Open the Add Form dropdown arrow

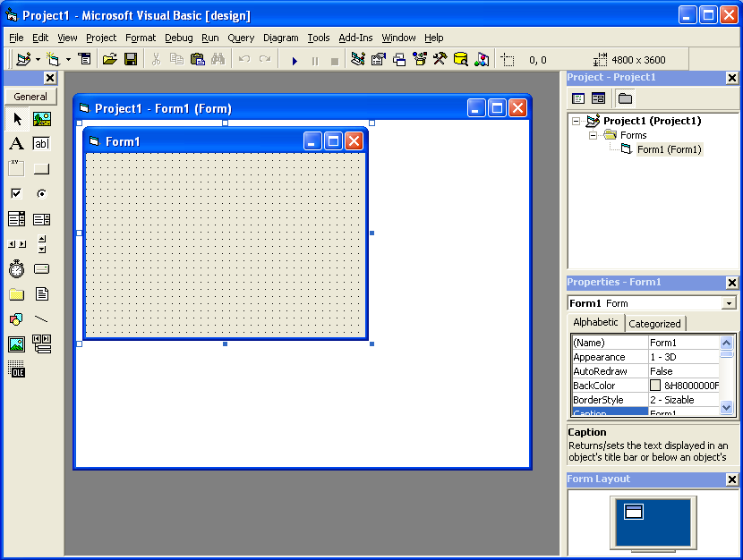68,60
